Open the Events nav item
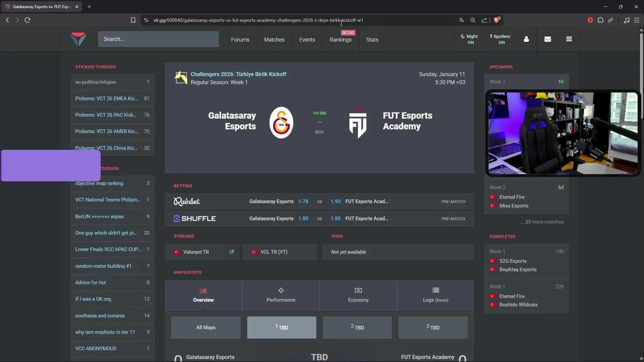Image resolution: width=644 pixels, height=362 pixels. pos(307,40)
